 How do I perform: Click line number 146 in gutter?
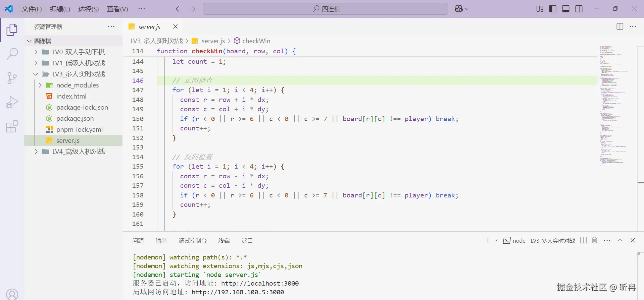click(x=138, y=80)
